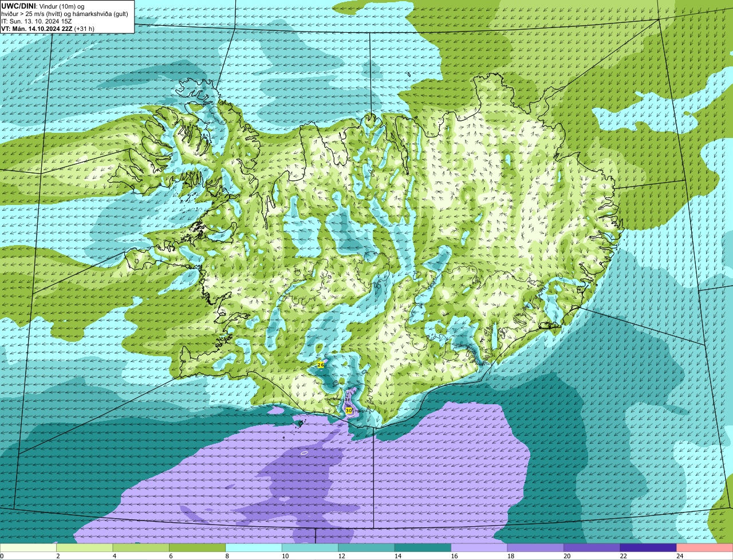
Task: Select the 4–6 m/s legend swatch
Action: point(141,548)
